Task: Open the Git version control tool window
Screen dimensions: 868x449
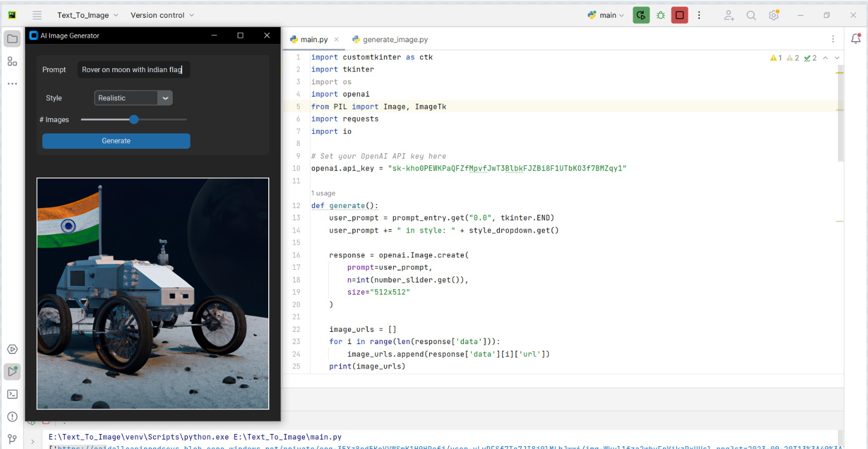Action: tap(12, 439)
